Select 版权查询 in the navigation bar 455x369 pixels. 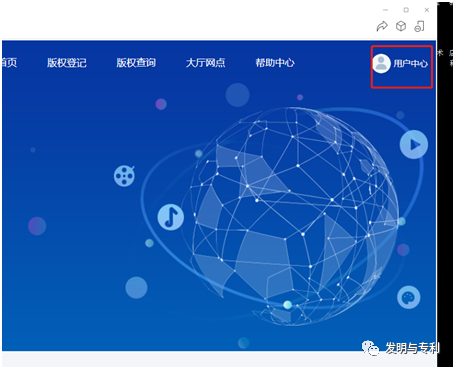tap(136, 63)
